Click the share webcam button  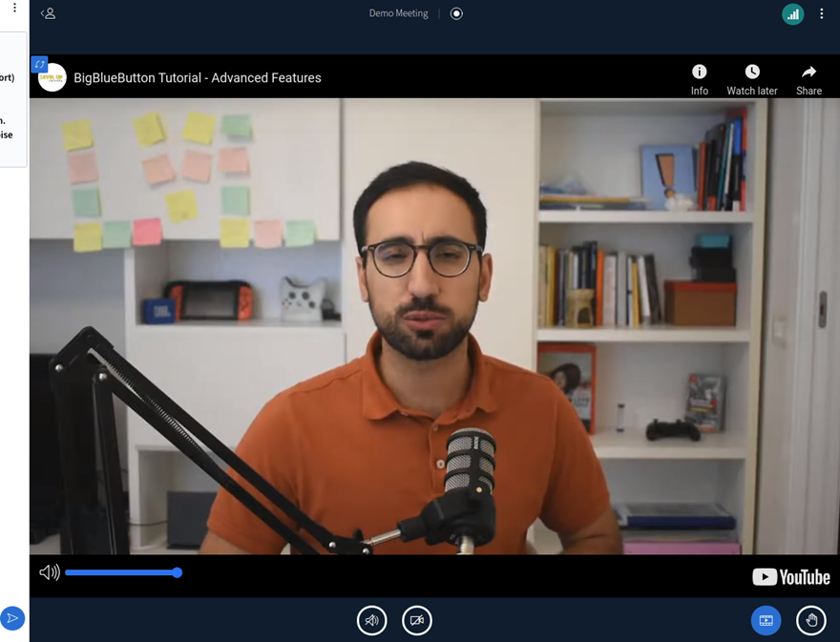tap(417, 620)
